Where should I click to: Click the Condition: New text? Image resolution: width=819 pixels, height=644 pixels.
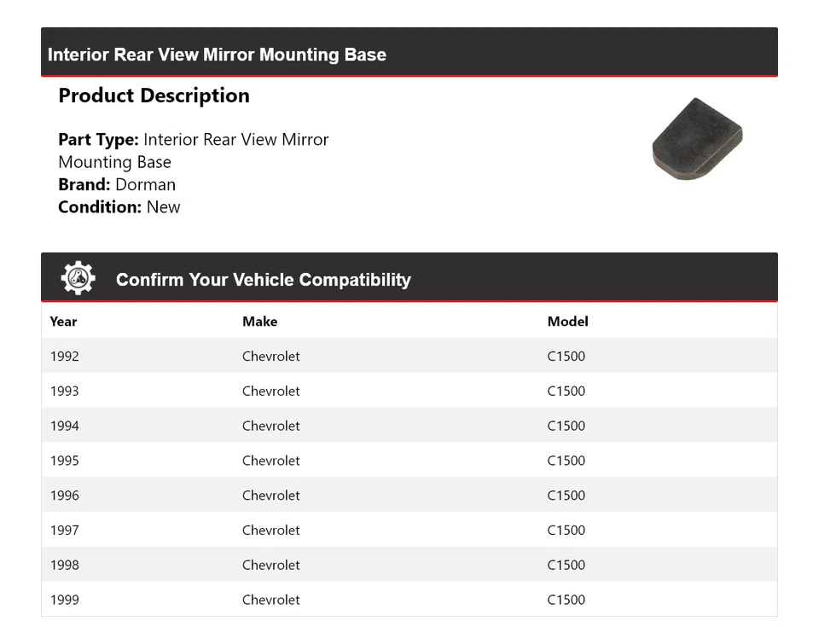coord(119,206)
